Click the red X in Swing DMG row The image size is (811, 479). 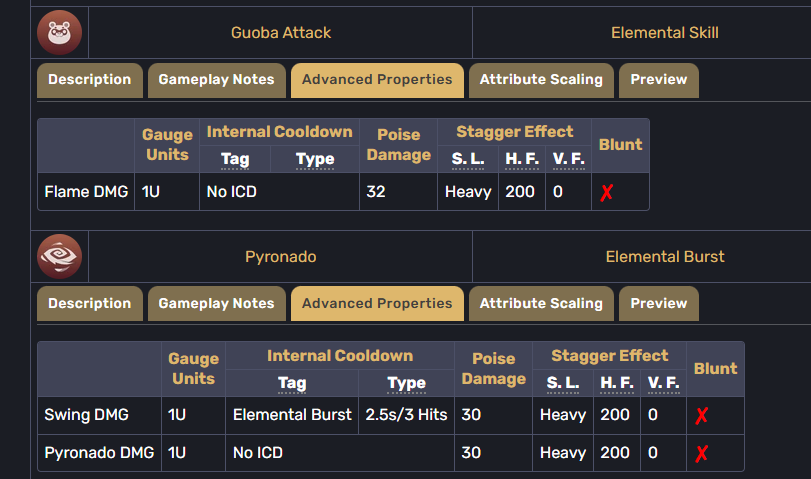701,416
